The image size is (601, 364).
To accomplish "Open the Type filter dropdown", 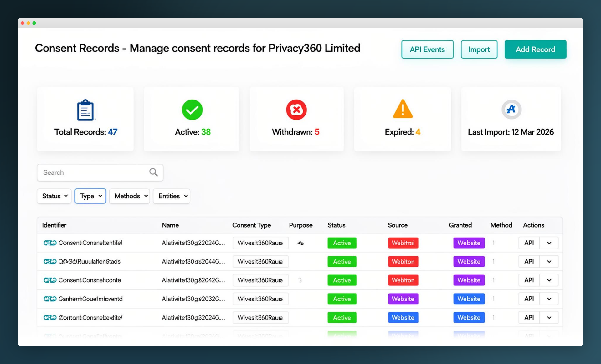I will pyautogui.click(x=90, y=196).
